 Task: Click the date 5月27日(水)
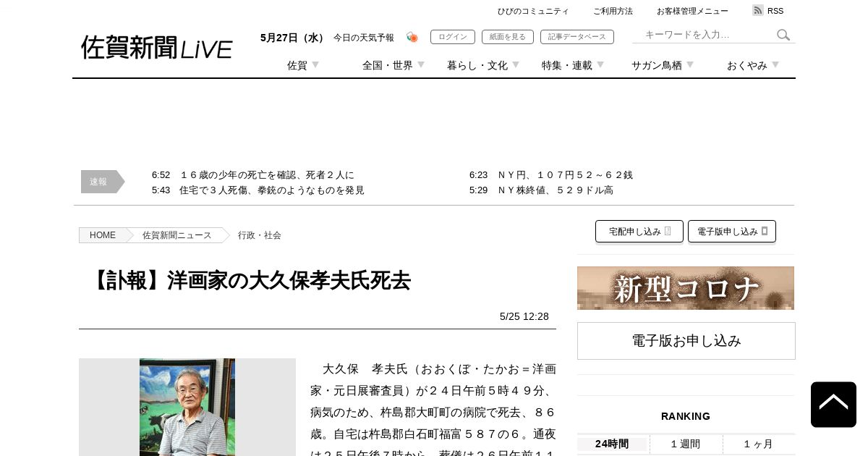click(294, 38)
